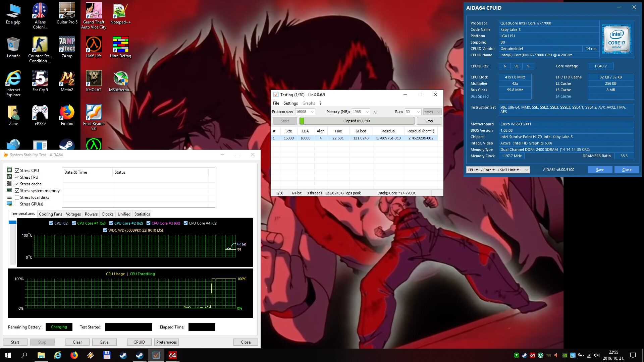Open Ultra Defrag desktop icon
This screenshot has width=644, height=362.
[120, 47]
